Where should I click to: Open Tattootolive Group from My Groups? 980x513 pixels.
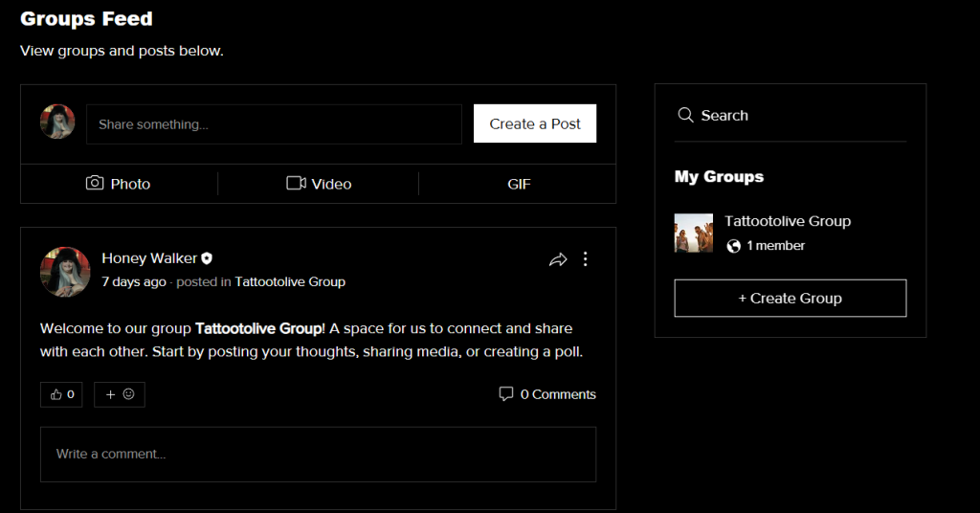click(787, 221)
